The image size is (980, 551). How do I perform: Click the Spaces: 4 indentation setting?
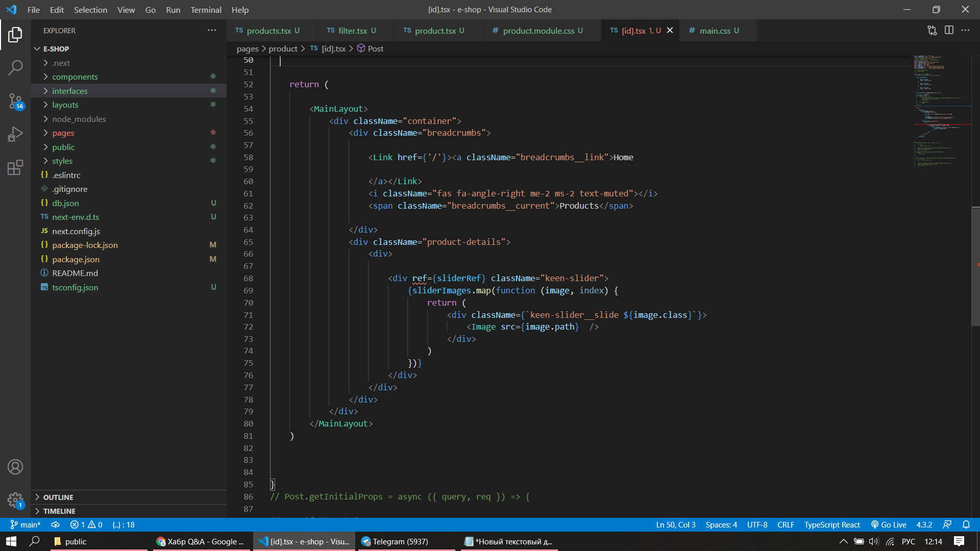pyautogui.click(x=721, y=524)
